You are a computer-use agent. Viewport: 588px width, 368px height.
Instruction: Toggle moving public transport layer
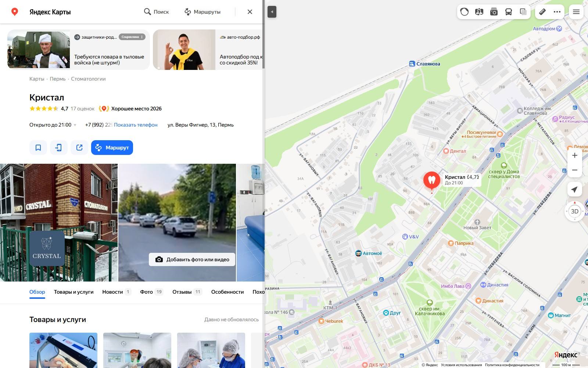click(x=509, y=12)
